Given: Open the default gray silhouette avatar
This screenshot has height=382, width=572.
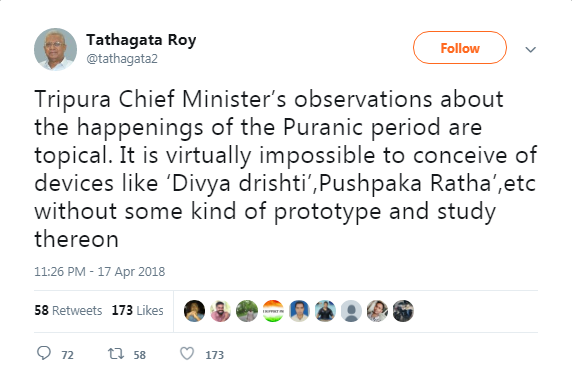Looking at the screenshot, I should pos(351,311).
